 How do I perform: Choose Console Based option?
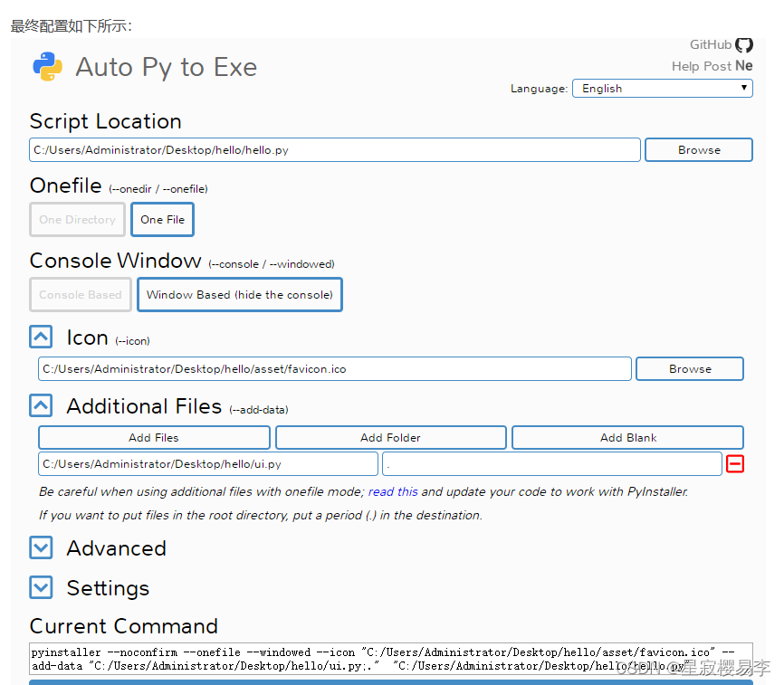(x=81, y=295)
